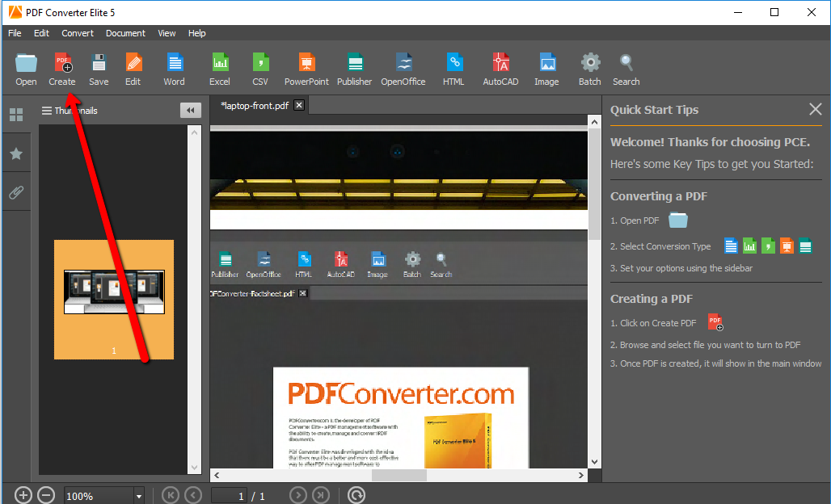This screenshot has height=504, width=831.
Task: Click the Publisher icon in Quick Start Tips
Action: [x=805, y=246]
